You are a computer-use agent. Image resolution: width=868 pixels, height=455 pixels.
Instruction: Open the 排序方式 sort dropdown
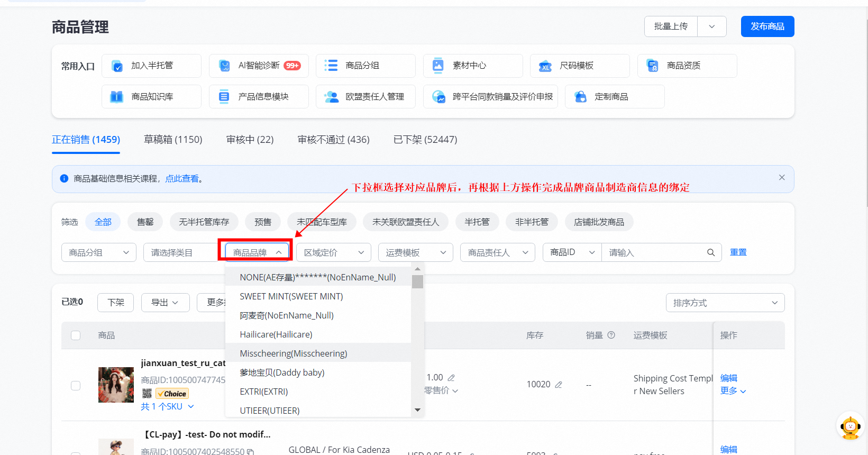click(725, 303)
